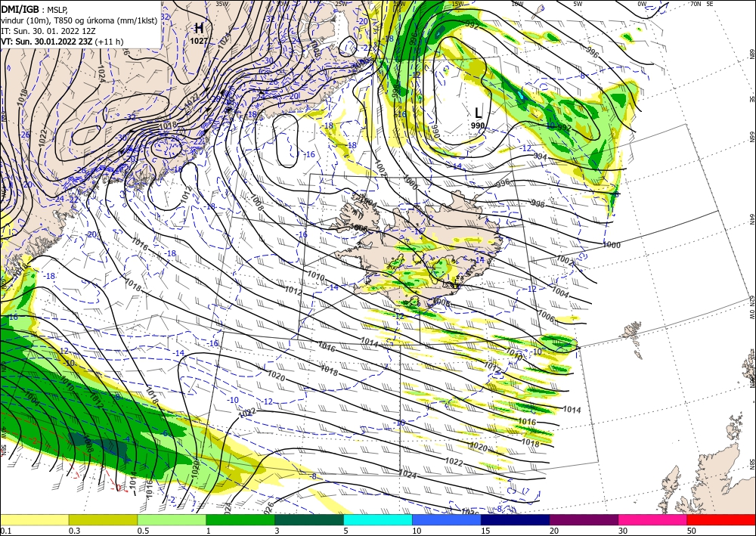The height and width of the screenshot is (536, 756).
Task: Select the yellow 0.1 precipitation legend swatch
Action: click(34, 519)
